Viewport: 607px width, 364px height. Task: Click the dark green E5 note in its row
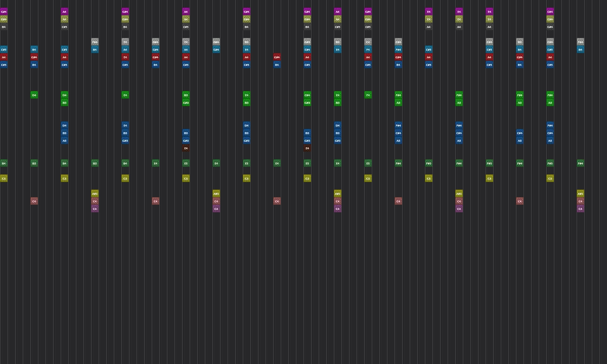point(246,163)
